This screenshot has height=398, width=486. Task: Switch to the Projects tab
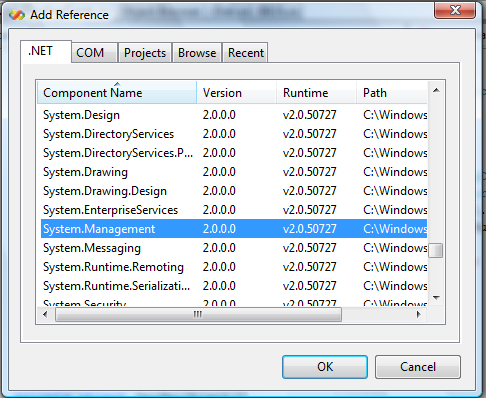tap(145, 53)
